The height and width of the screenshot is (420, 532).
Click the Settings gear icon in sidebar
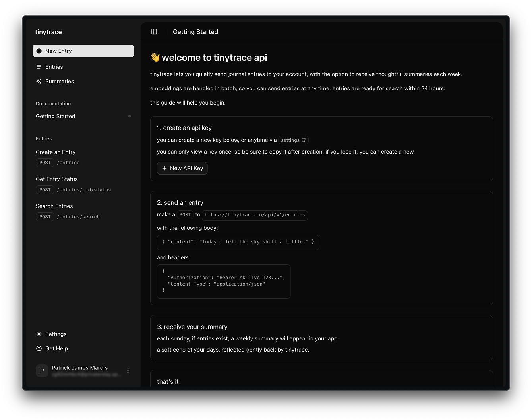pos(39,334)
